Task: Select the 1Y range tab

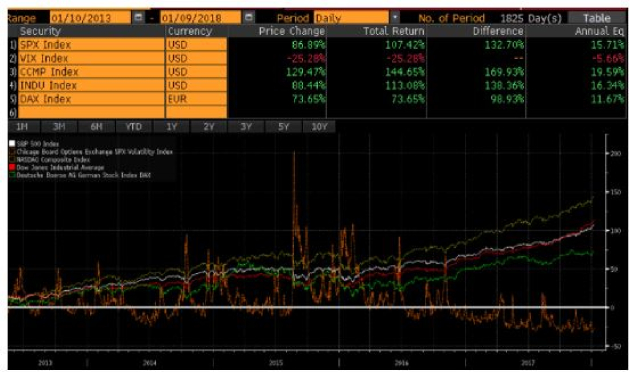Action: click(x=172, y=127)
